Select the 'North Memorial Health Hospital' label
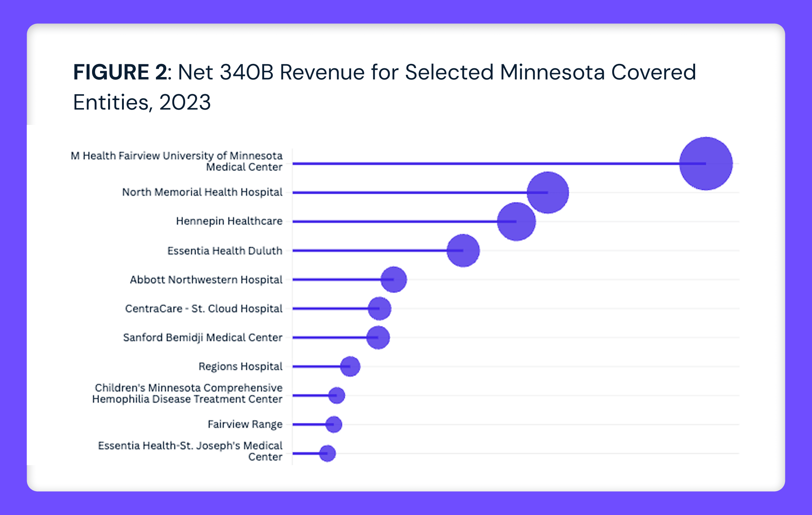 coord(202,192)
